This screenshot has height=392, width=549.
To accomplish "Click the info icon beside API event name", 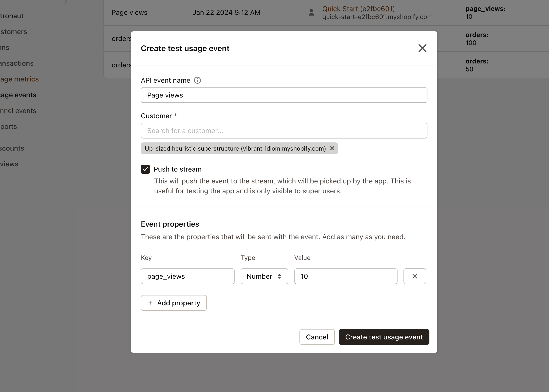I will (197, 80).
